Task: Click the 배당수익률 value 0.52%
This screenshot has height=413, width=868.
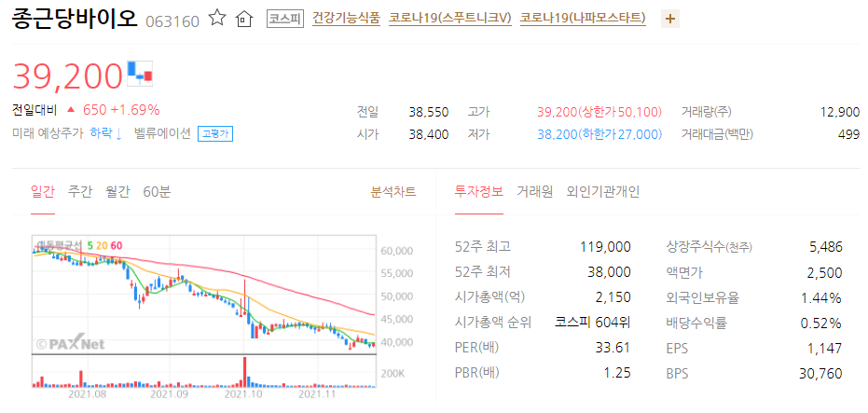Action: [821, 323]
